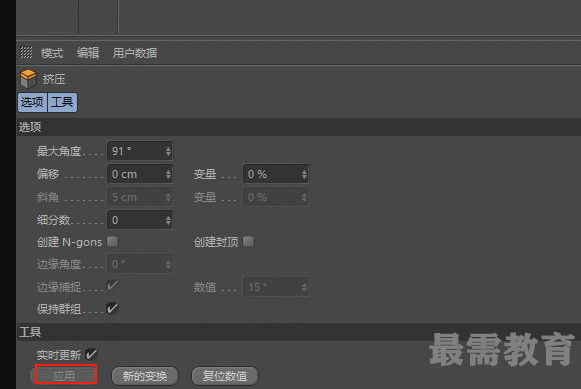Click the 细分数 value field
Viewport: 581px width, 389px height.
click(140, 220)
